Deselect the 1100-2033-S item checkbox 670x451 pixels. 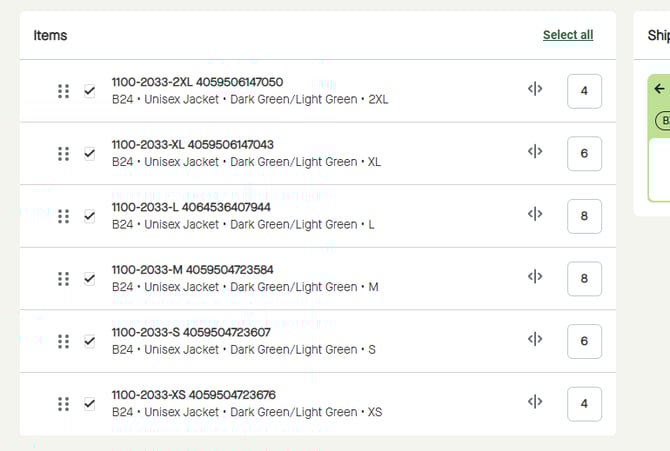[x=90, y=341]
